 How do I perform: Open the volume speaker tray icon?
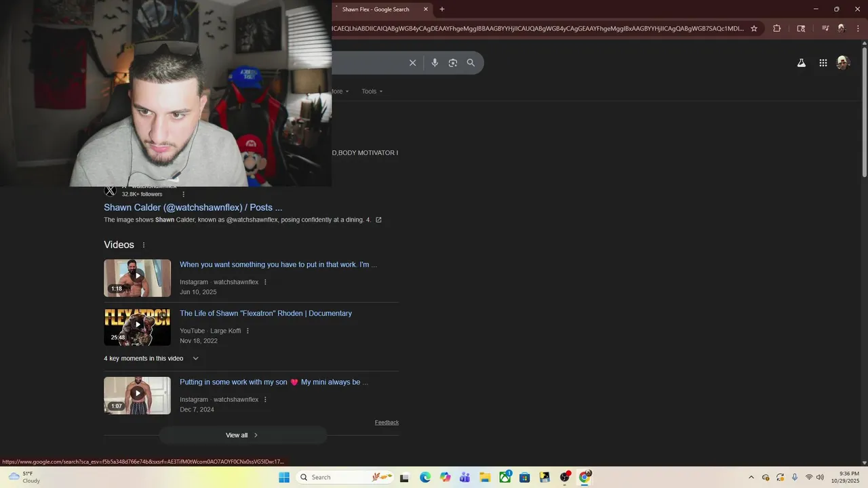tap(820, 477)
